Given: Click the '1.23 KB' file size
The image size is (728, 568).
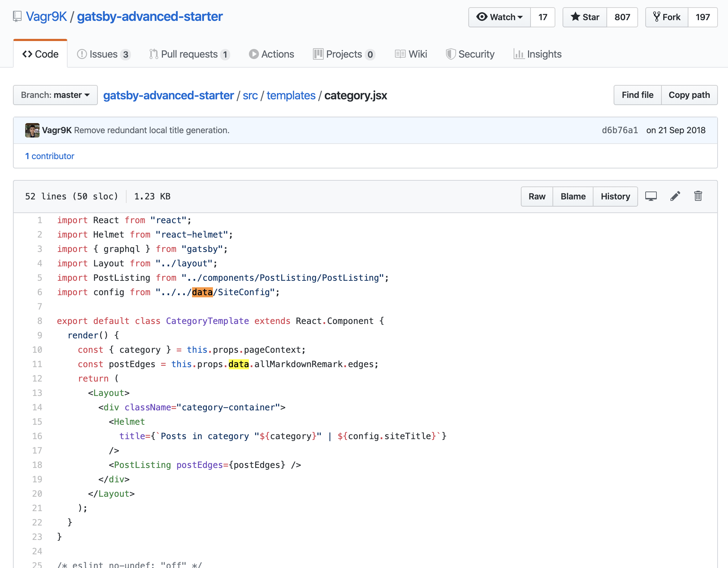Looking at the screenshot, I should coord(152,197).
